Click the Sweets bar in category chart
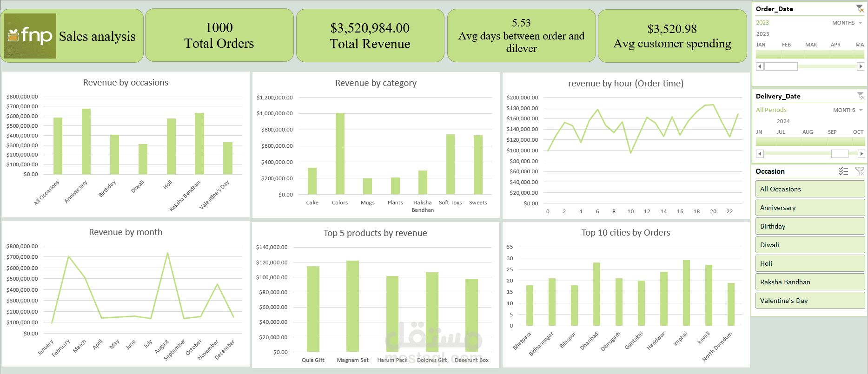This screenshot has height=374, width=868. pos(478,165)
